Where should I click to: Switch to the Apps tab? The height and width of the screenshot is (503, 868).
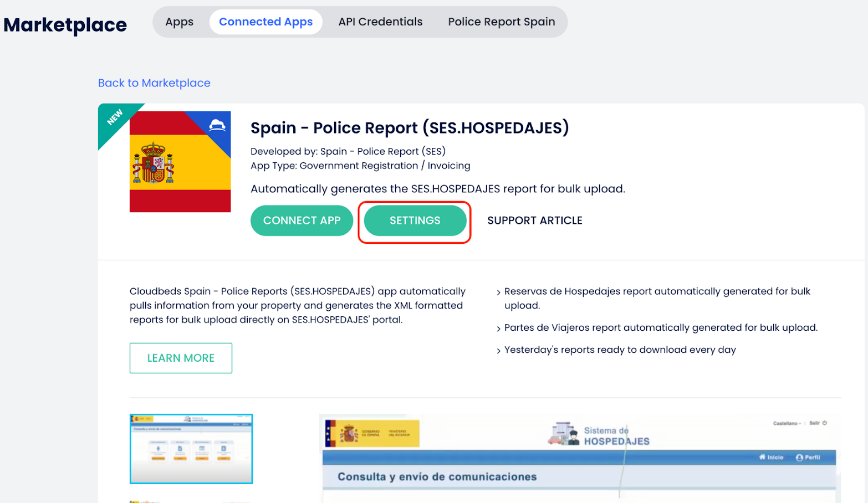click(x=179, y=22)
